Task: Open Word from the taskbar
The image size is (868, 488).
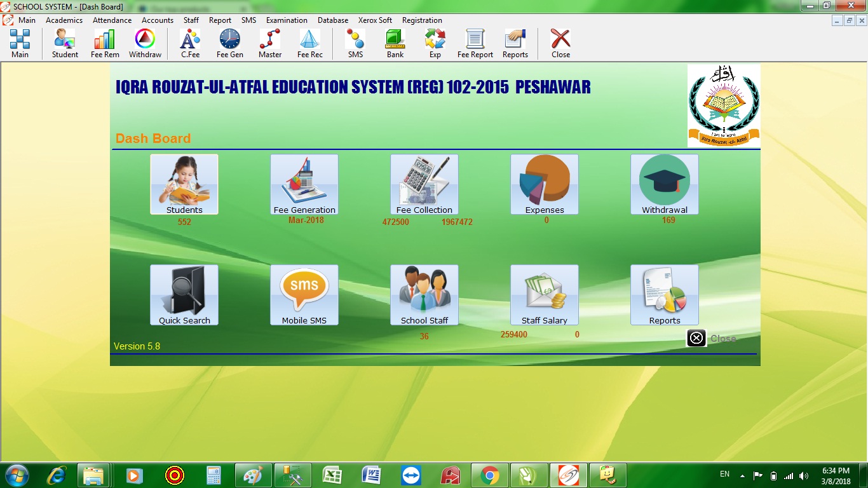Action: [x=372, y=475]
